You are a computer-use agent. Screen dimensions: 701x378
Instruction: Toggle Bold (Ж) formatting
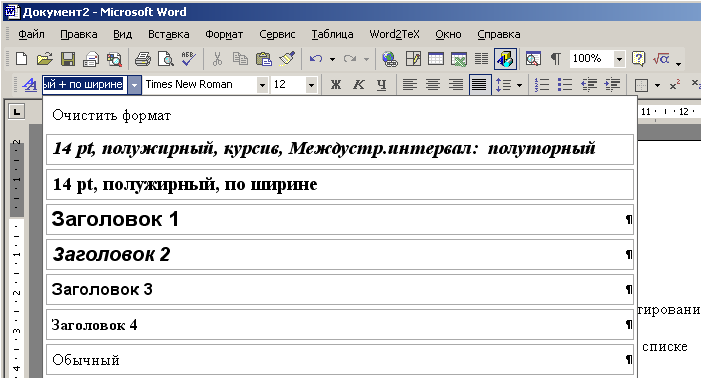click(x=335, y=84)
